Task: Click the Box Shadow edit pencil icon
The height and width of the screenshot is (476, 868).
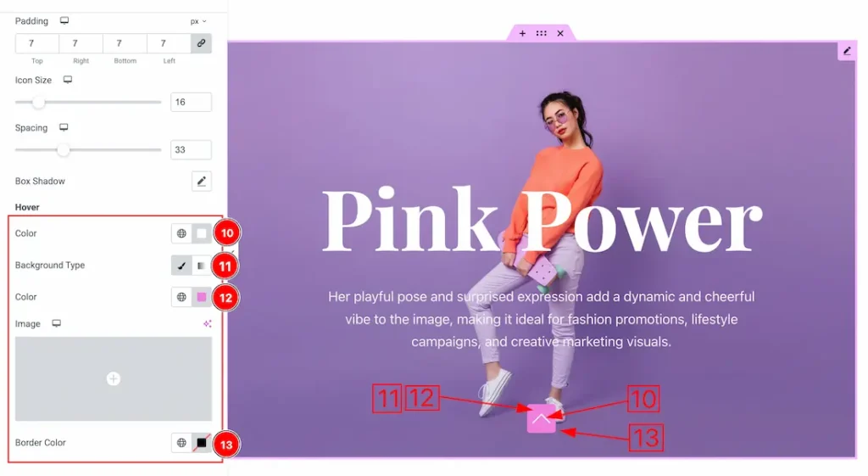Action: pyautogui.click(x=201, y=181)
